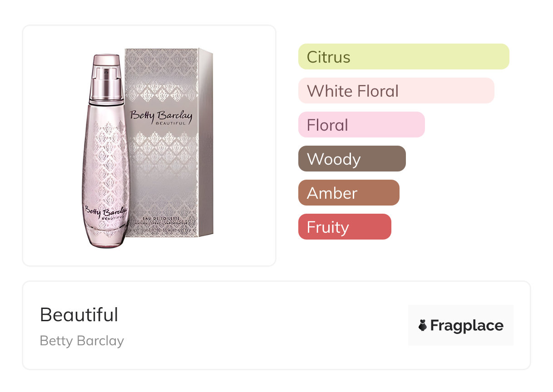
Task: Choose the pink Floral accord bar
Action: (361, 125)
